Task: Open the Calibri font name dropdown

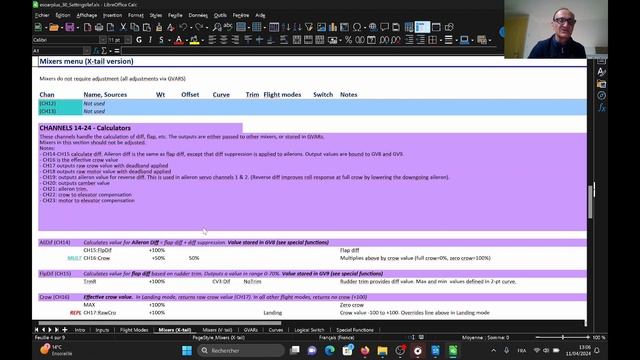Action: [102, 40]
